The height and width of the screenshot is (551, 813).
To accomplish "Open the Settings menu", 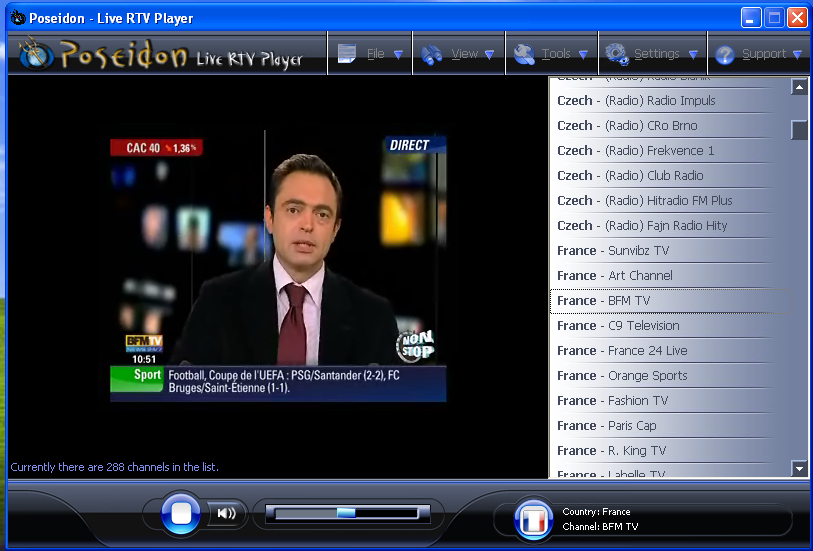I will point(653,53).
